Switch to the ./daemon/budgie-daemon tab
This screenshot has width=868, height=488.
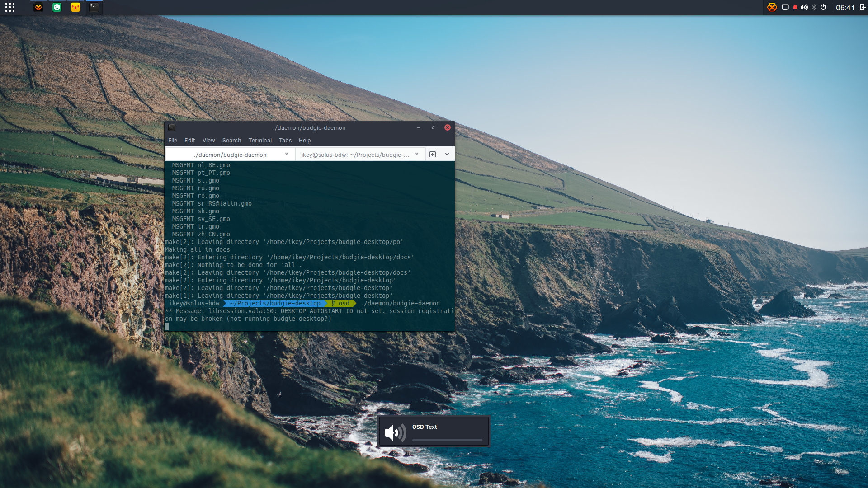(230, 155)
